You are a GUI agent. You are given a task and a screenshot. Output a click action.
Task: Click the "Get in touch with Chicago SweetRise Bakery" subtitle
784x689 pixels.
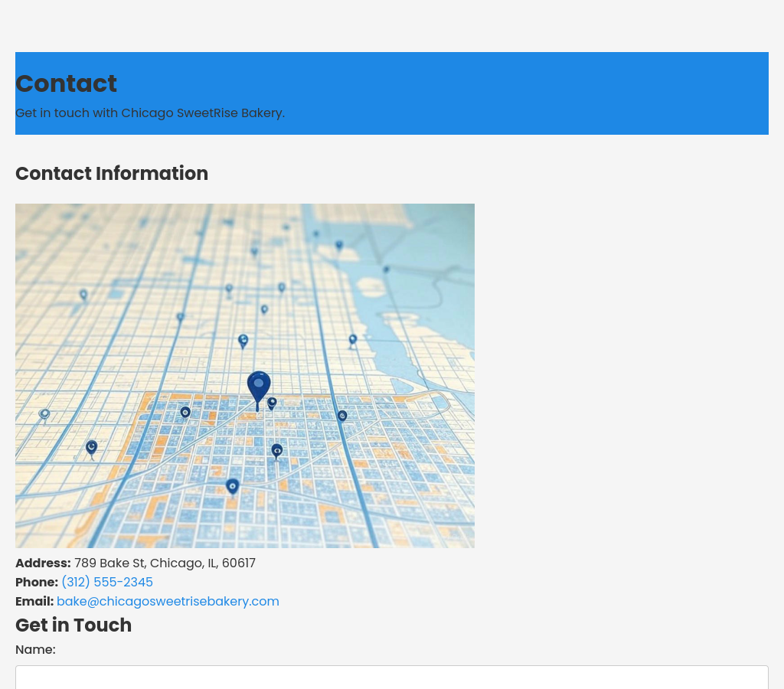pyautogui.click(x=150, y=113)
